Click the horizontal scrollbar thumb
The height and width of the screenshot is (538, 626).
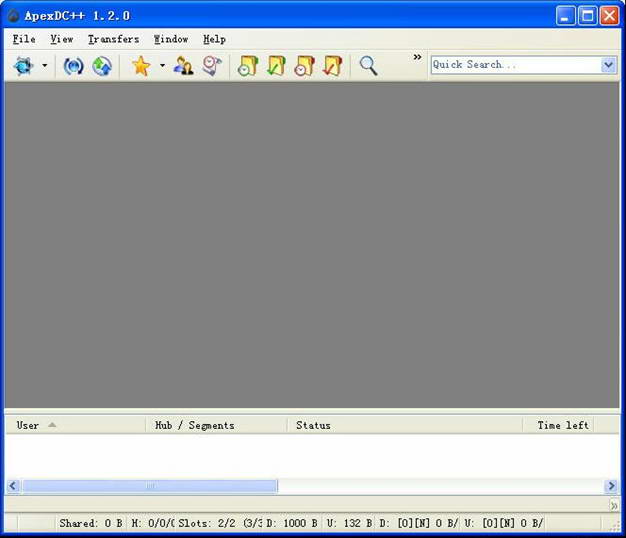coord(150,486)
